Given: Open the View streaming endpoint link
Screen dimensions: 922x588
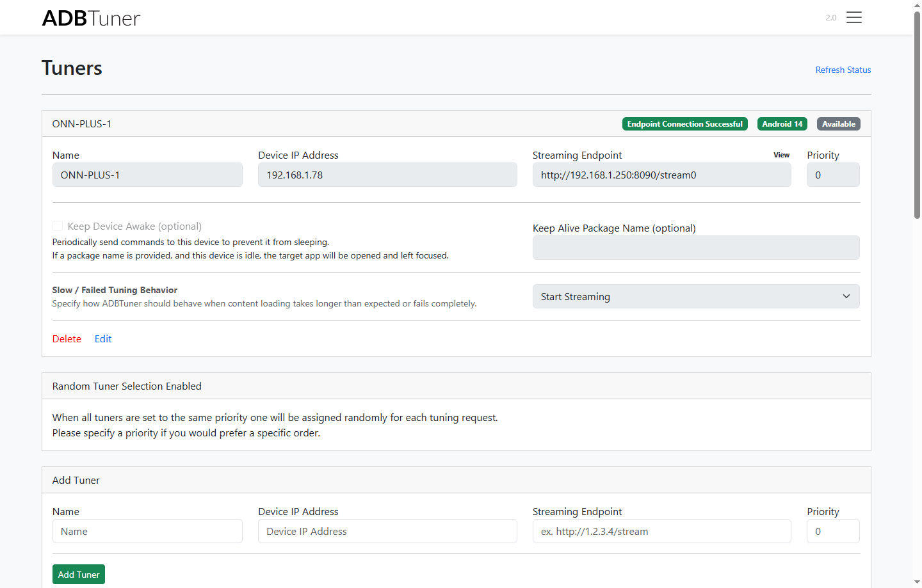Looking at the screenshot, I should pyautogui.click(x=781, y=155).
